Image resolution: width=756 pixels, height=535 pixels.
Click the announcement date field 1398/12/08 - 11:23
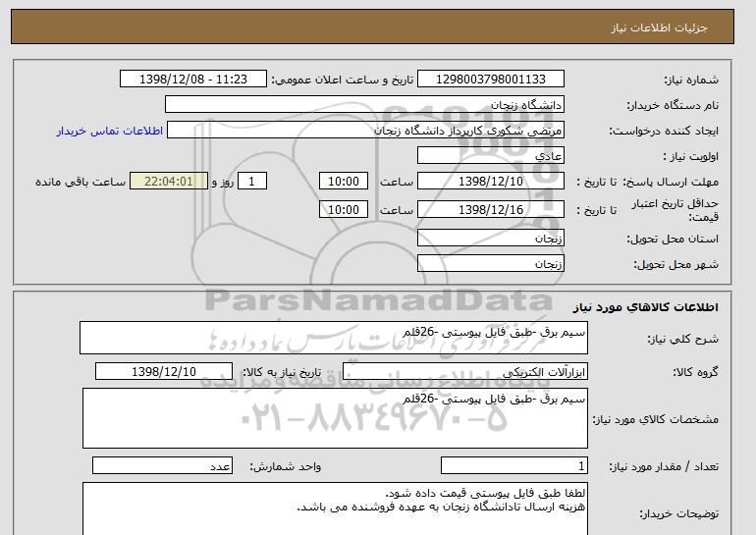coord(192,80)
